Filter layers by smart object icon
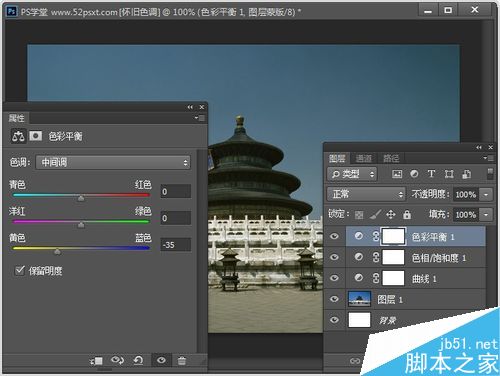500x376 pixels. tap(467, 174)
